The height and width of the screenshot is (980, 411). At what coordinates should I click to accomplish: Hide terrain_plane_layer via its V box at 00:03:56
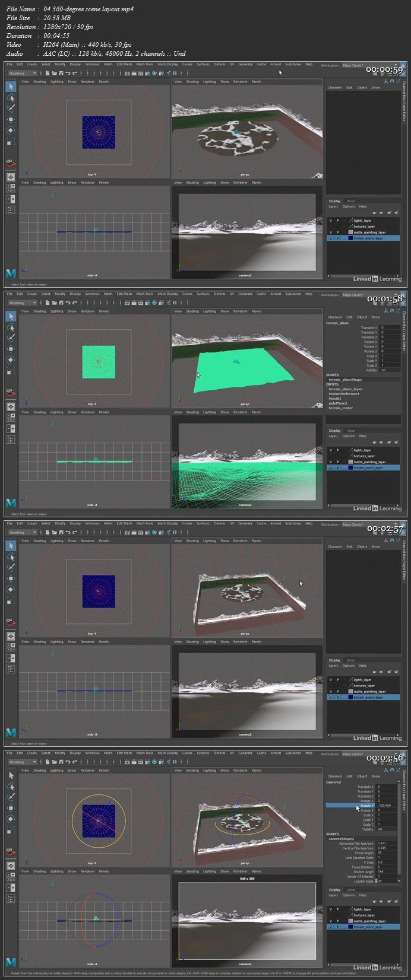tap(331, 927)
